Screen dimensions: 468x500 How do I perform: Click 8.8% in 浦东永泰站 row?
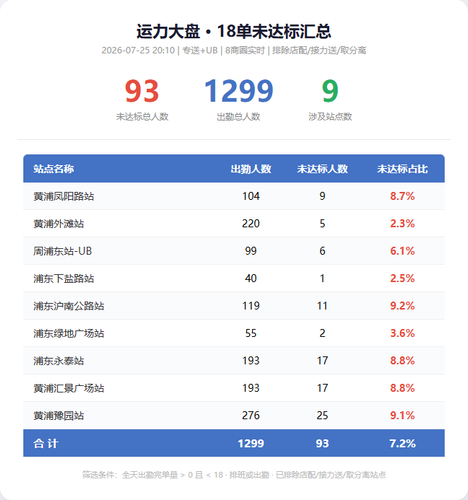coord(402,360)
